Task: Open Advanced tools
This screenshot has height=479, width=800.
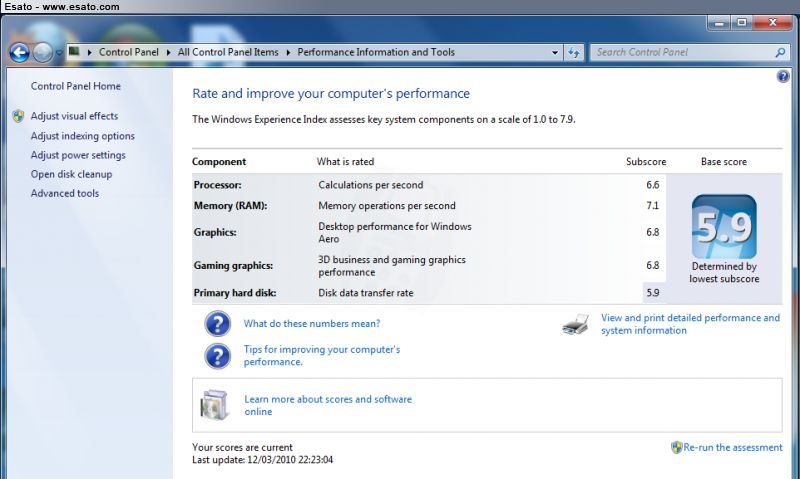Action: 65,193
